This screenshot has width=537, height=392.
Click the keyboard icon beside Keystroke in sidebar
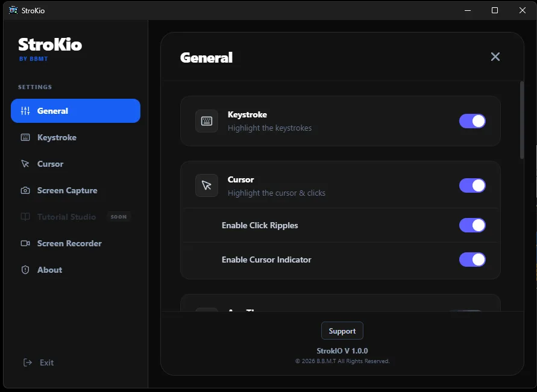25,137
